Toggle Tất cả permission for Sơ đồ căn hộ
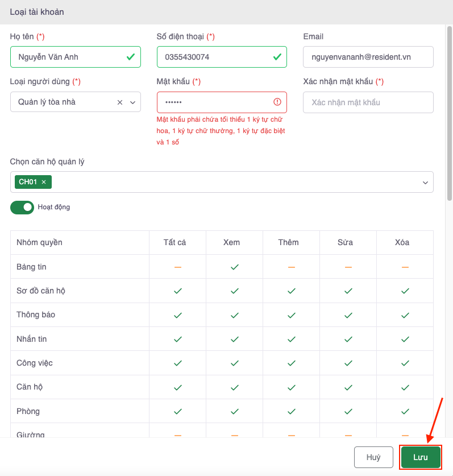Viewport: 453px width, 476px height. (177, 291)
